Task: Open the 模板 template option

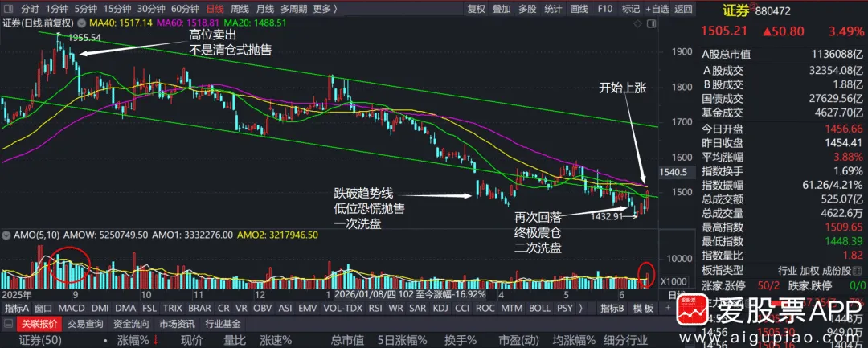Action: 643,309
